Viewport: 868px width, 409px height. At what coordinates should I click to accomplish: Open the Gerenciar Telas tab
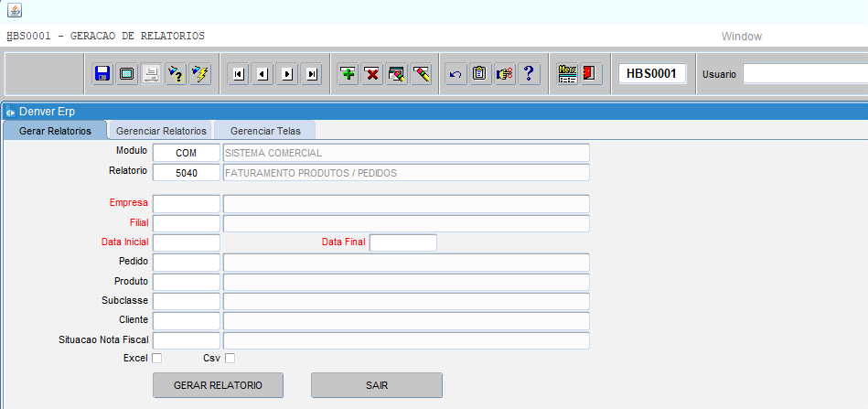[x=265, y=131]
